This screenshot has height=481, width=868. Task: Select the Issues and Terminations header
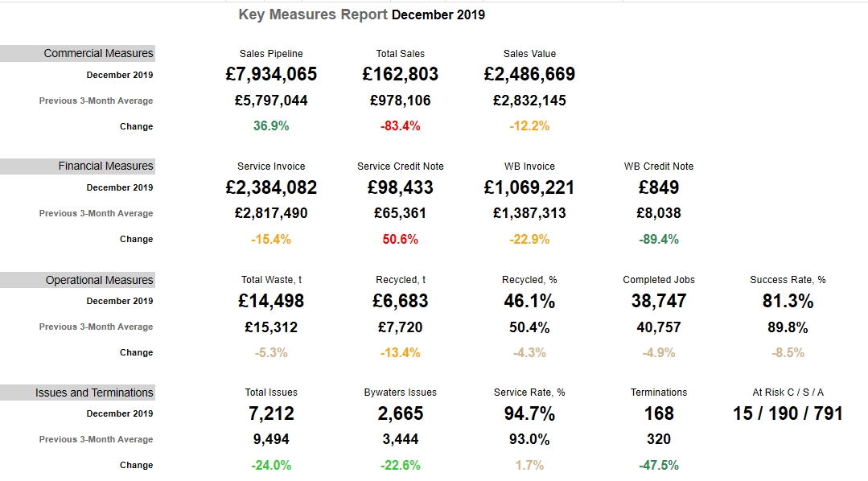click(94, 393)
